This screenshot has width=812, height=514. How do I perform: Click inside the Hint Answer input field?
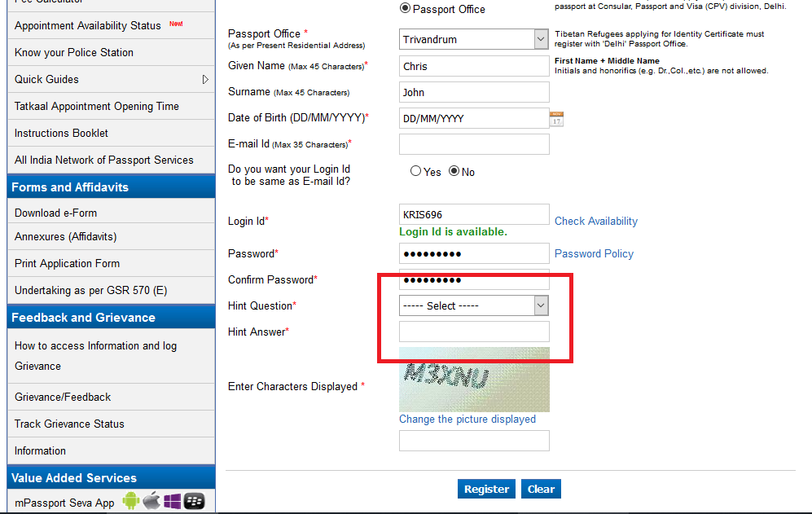pos(473,332)
